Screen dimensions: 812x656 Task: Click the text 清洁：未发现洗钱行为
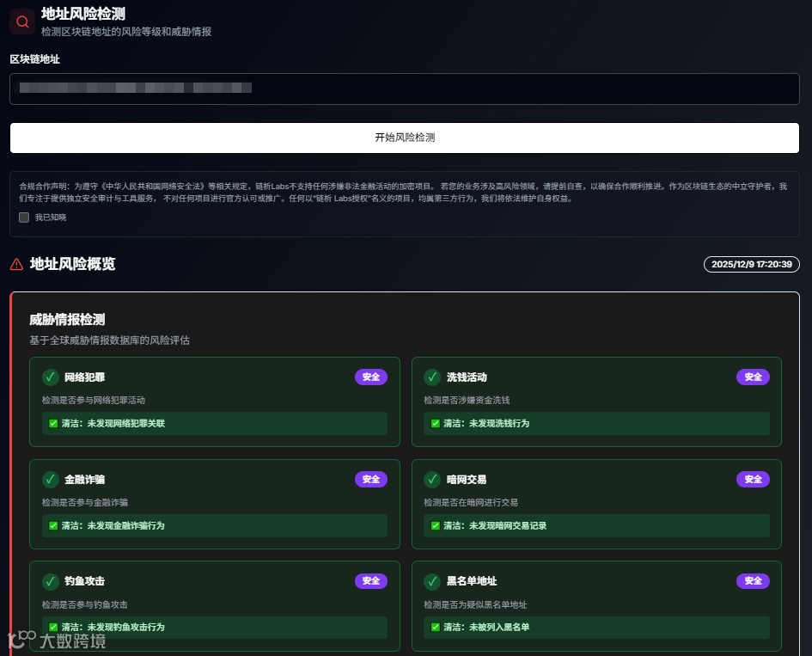486,423
